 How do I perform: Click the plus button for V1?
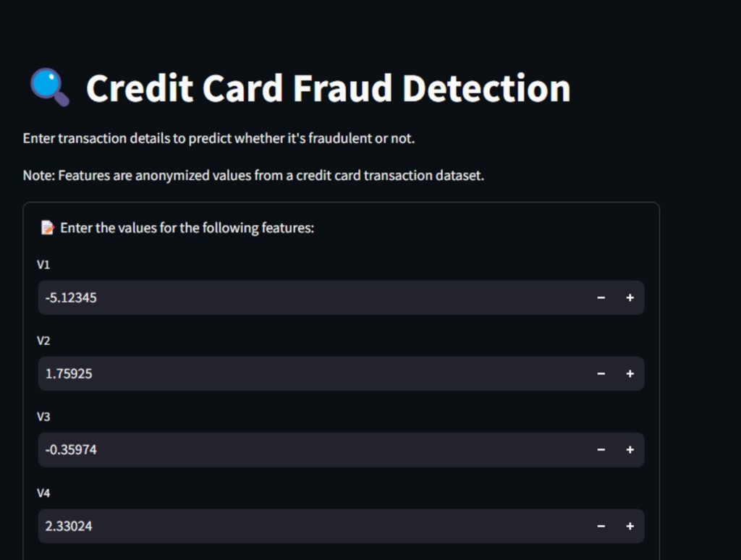630,297
